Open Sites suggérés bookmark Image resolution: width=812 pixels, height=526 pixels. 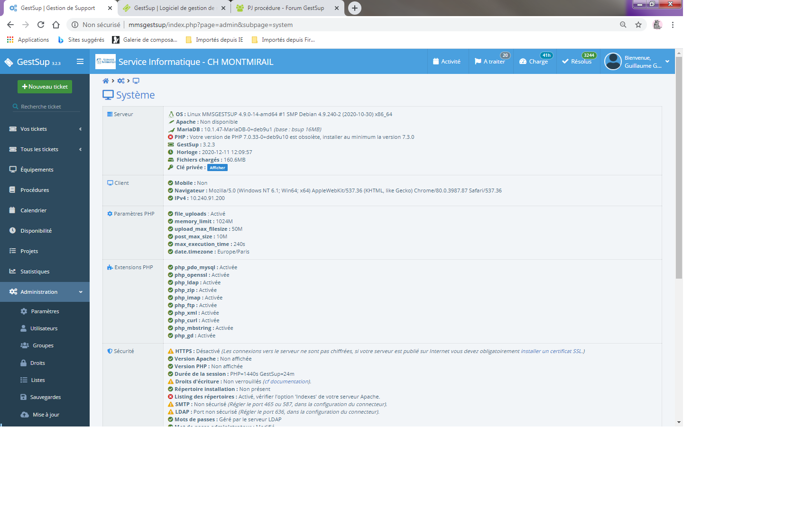click(x=81, y=40)
